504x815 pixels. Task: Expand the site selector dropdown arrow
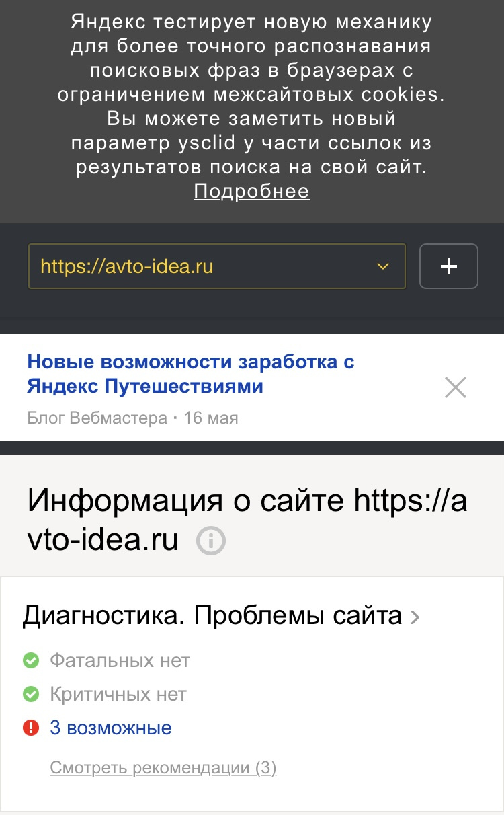pos(383,266)
